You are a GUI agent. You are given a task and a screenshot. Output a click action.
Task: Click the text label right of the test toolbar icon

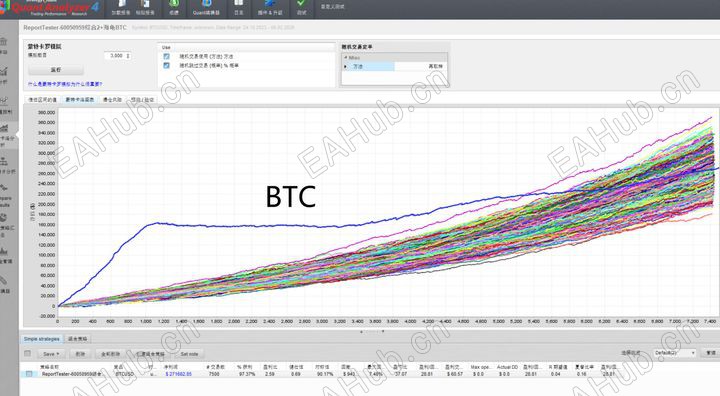pyautogui.click(x=332, y=7)
